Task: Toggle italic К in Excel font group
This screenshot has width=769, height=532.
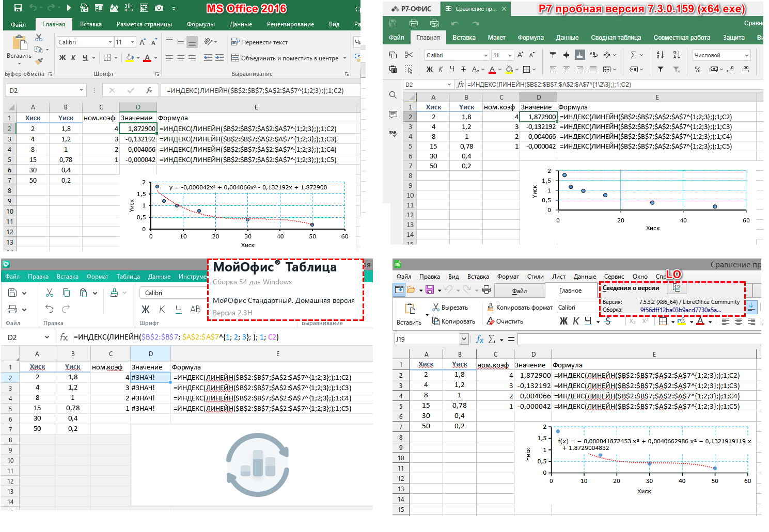Action: (73, 58)
